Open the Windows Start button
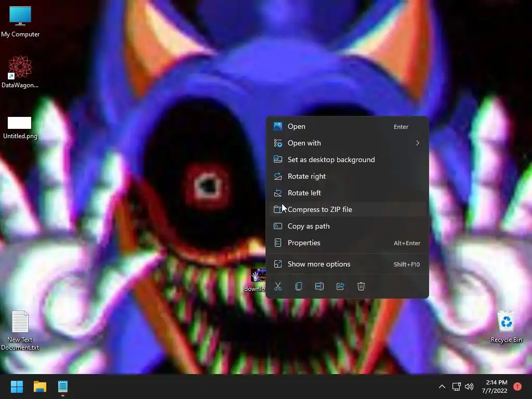Image resolution: width=532 pixels, height=399 pixels. 17,387
